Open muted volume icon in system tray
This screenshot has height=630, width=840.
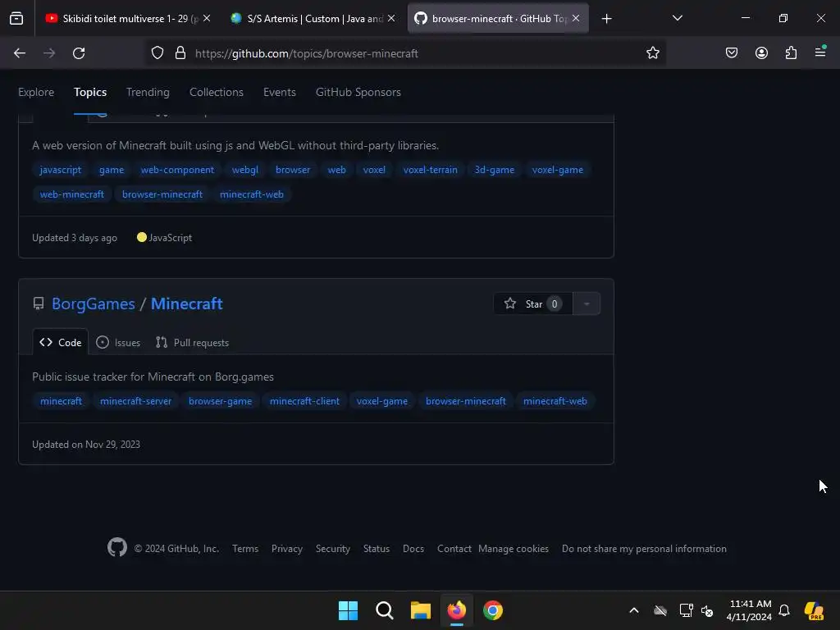[707, 610]
